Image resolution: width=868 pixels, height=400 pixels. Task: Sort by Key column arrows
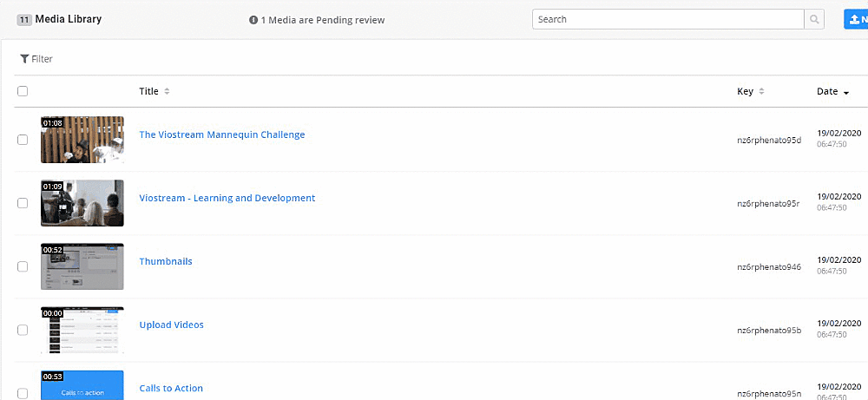[x=761, y=91]
